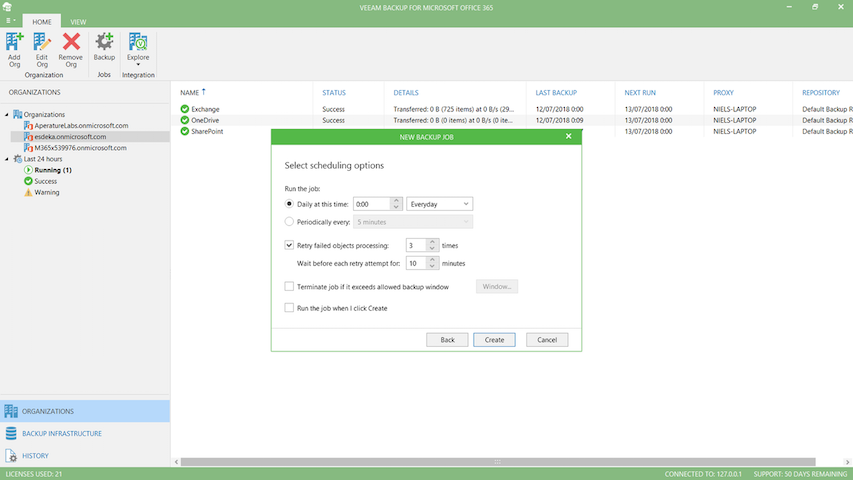Click the horizontal scrollbar thumb

click(x=498, y=462)
